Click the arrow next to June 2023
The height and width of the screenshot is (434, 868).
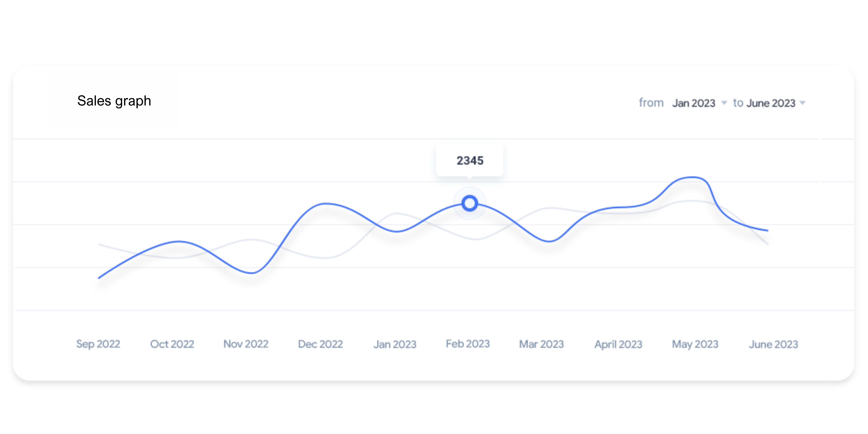pos(803,103)
